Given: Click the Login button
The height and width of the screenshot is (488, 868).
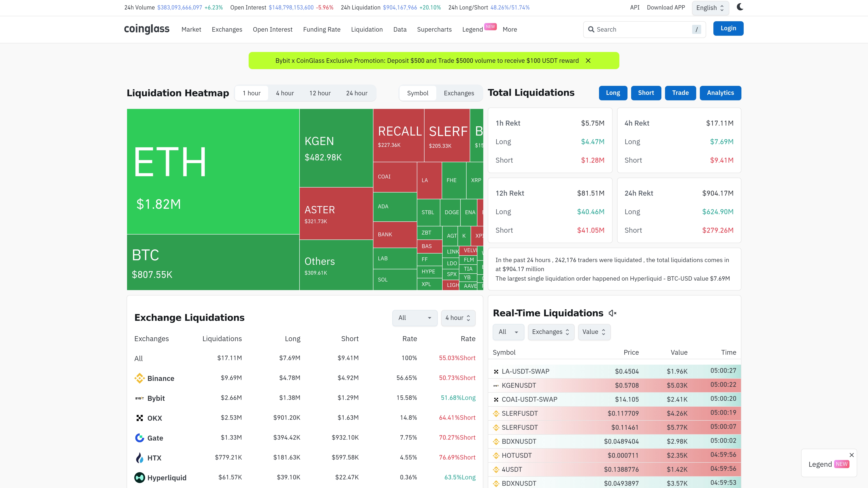Looking at the screenshot, I should (728, 28).
